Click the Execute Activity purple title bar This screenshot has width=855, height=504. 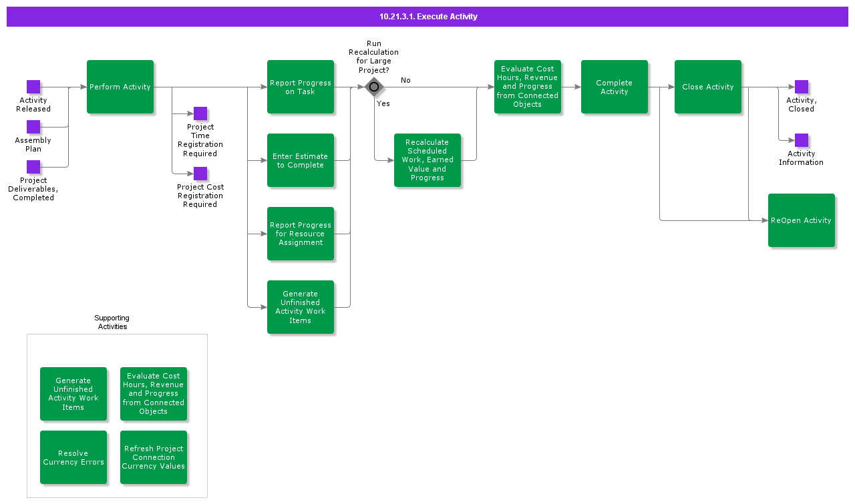click(427, 17)
